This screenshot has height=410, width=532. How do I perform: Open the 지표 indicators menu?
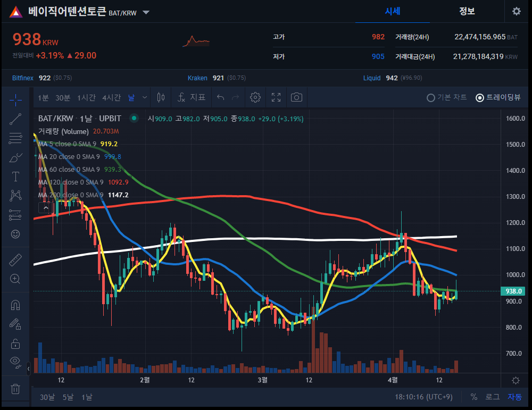click(192, 98)
